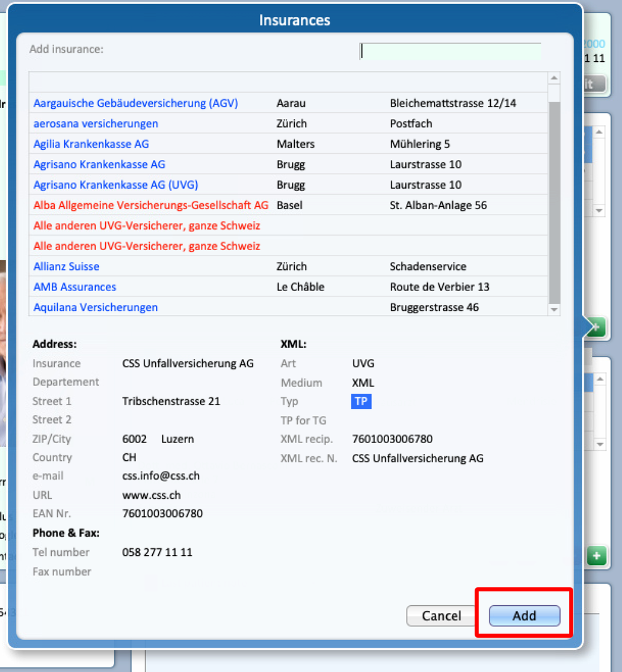Image resolution: width=622 pixels, height=672 pixels.
Task: Click the highlighted TP Typ value
Action: (361, 402)
